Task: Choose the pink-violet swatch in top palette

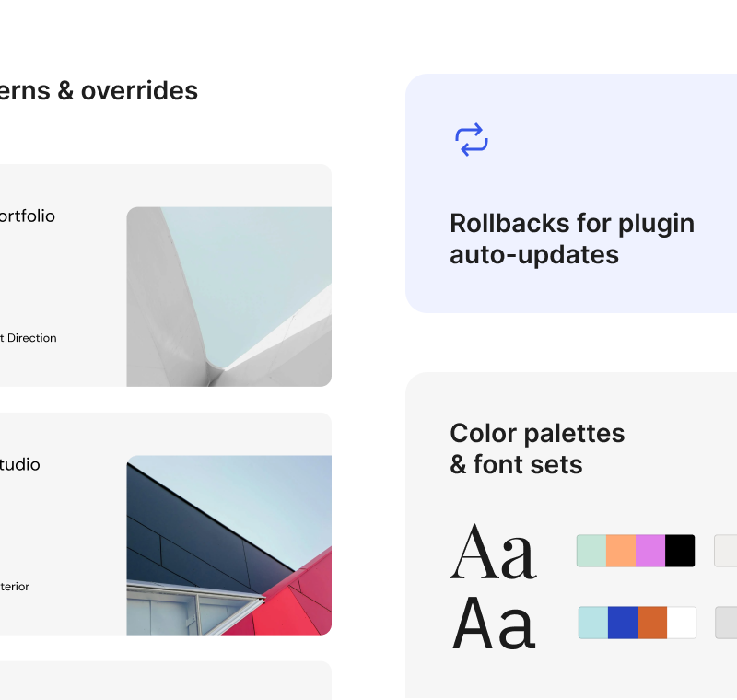Action: [650, 551]
